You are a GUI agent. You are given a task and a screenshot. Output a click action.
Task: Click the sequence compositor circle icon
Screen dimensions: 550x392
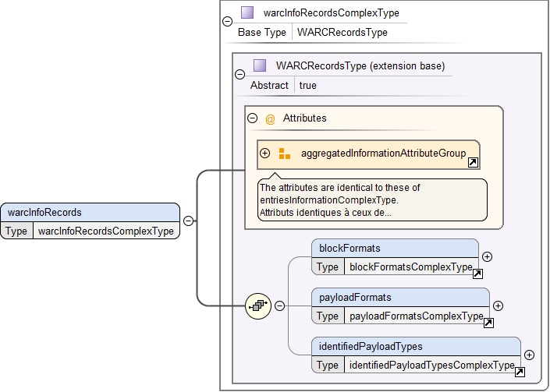click(x=258, y=306)
